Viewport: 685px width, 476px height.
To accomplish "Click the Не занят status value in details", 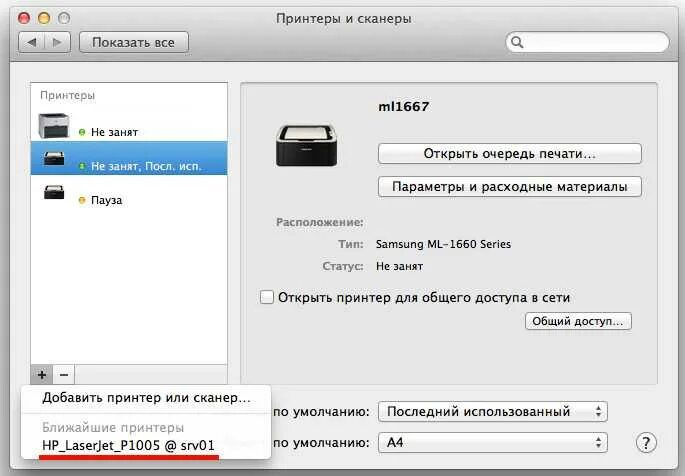I will coord(399,266).
